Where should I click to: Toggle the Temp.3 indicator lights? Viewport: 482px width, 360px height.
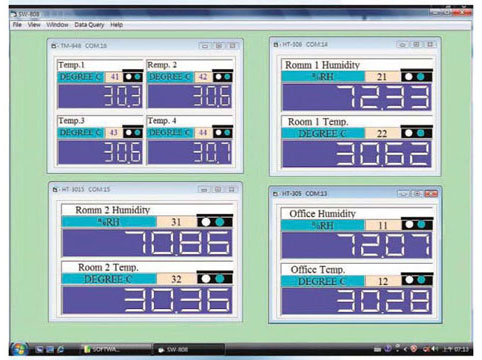(x=133, y=133)
